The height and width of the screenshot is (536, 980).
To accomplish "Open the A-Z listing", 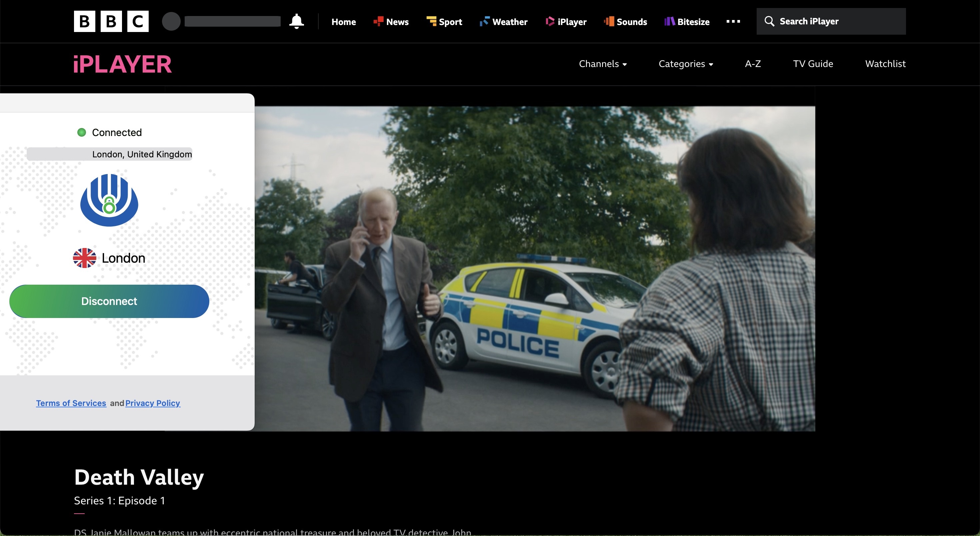I will (753, 64).
